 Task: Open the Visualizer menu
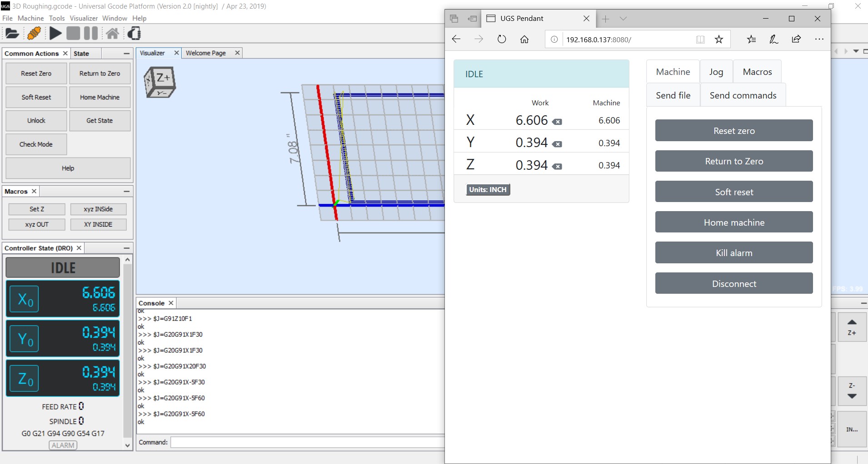[x=84, y=18]
